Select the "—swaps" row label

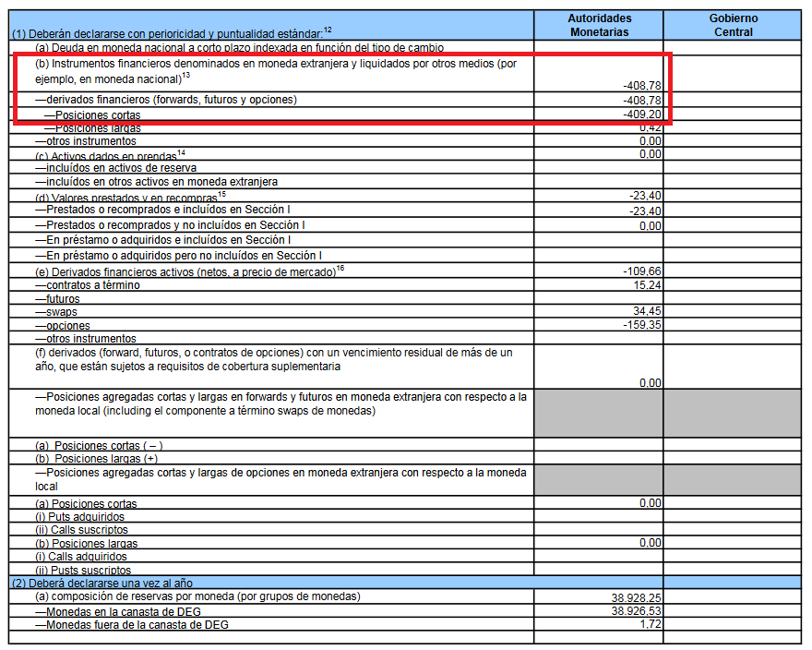tap(56, 311)
